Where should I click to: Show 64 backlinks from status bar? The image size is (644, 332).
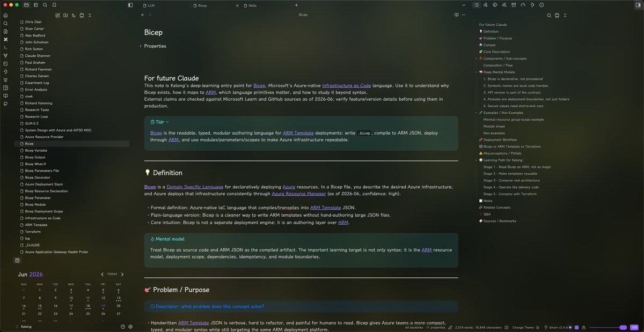[x=414, y=327]
